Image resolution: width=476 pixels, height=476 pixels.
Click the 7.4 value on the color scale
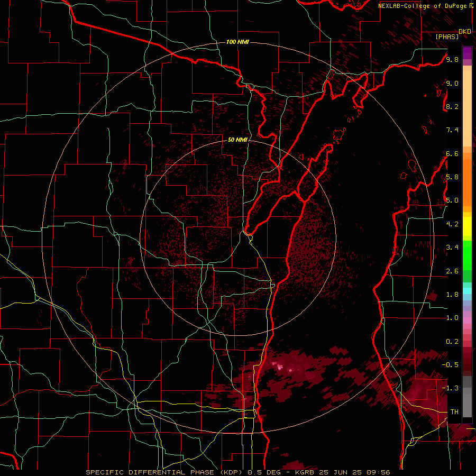coord(452,130)
